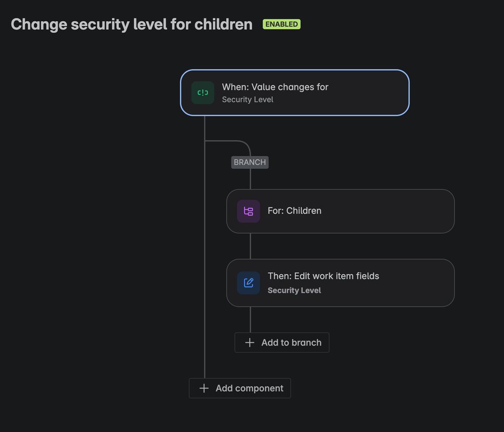
Task: Open Then: Edit work item fields action
Action: [341, 283]
